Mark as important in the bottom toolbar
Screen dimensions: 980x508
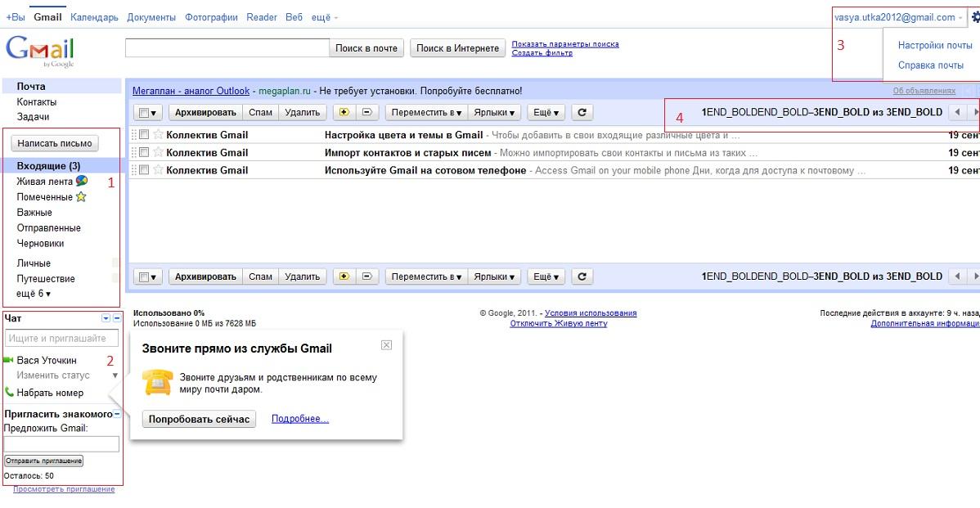[x=344, y=276]
